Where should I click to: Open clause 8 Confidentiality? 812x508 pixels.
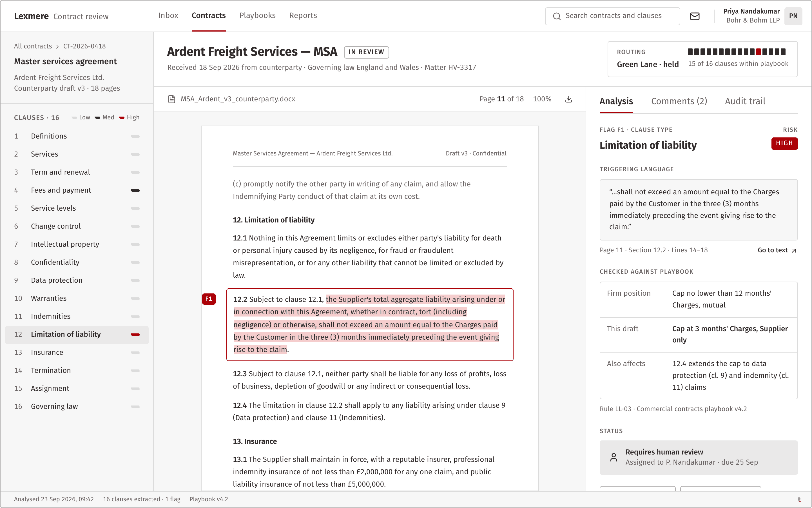(x=77, y=262)
